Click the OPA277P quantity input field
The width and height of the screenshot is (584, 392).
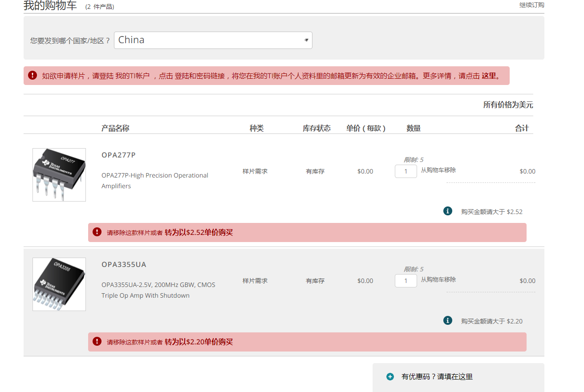point(406,171)
